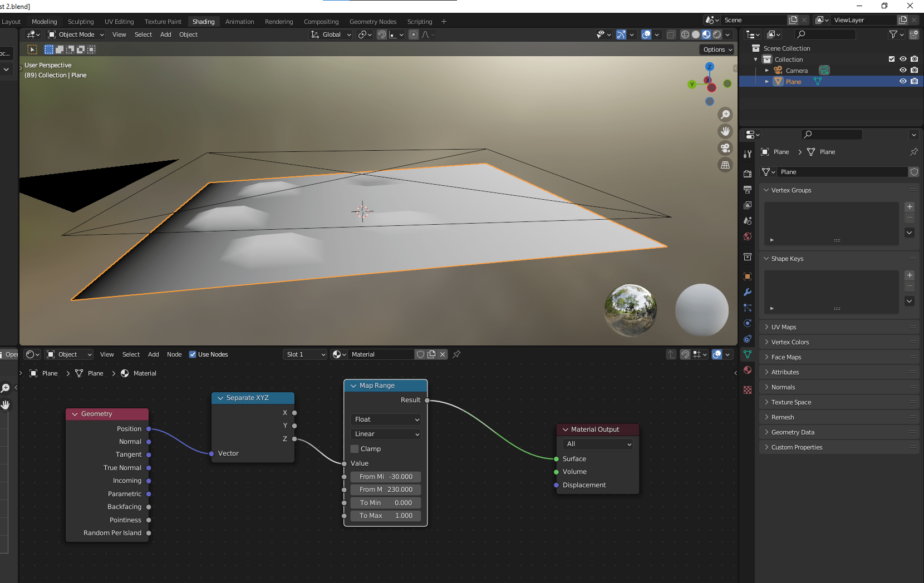Select the Material Properties sphere tab
This screenshot has width=924, height=583.
748,370
